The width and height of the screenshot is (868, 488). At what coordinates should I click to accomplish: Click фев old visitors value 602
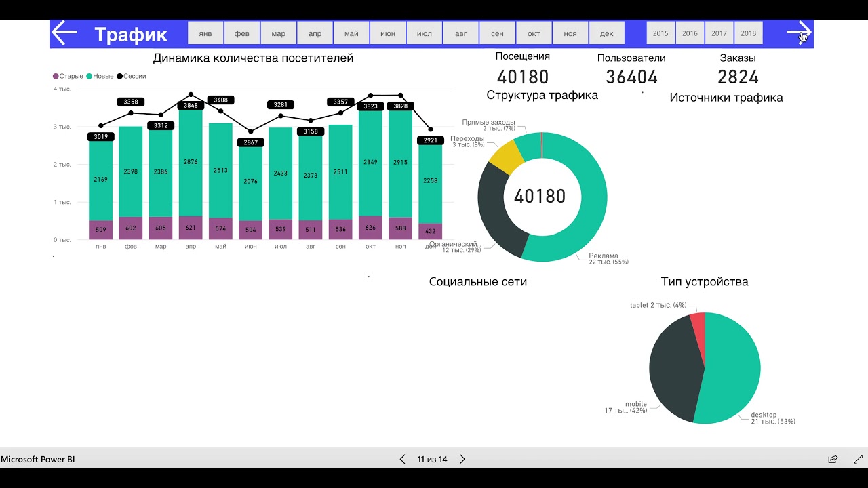point(131,229)
